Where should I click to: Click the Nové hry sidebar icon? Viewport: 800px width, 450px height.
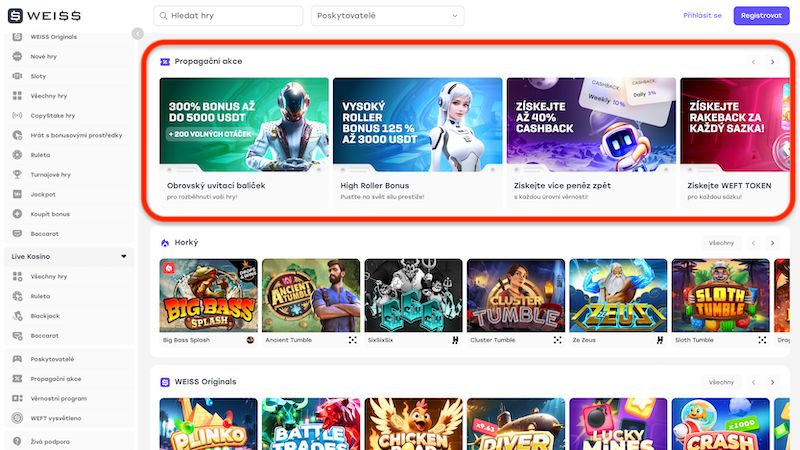17,56
